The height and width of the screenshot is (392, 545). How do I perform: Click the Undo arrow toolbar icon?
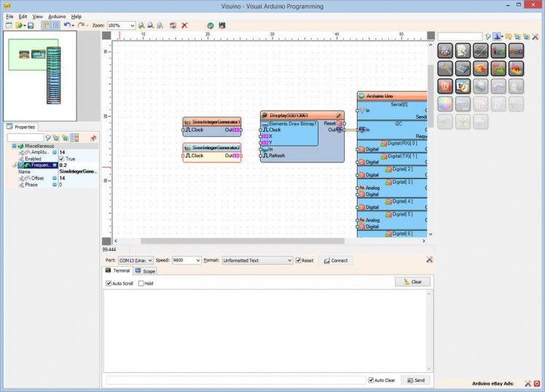(x=66, y=26)
